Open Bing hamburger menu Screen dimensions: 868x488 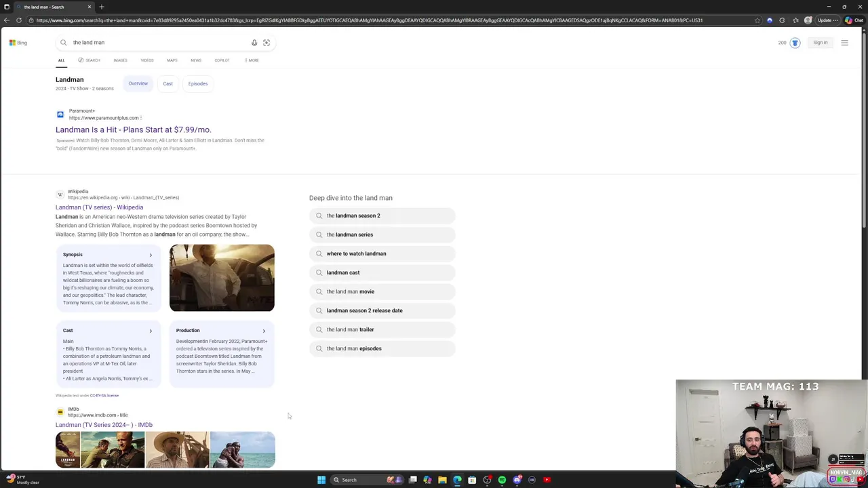[844, 43]
